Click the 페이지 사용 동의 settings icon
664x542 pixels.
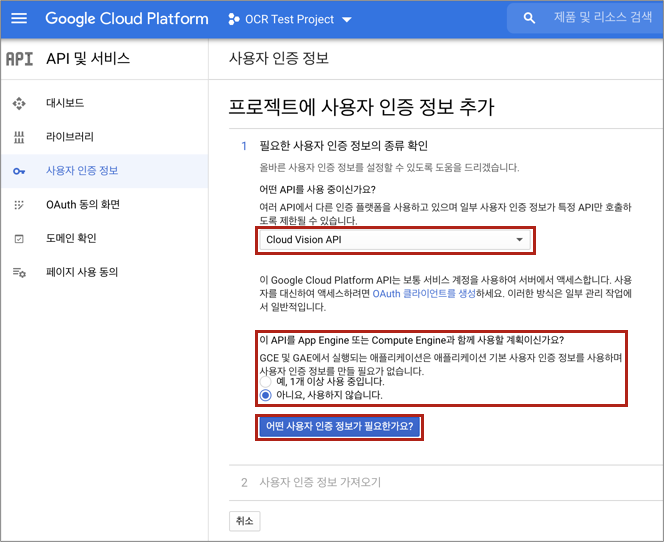tap(19, 272)
